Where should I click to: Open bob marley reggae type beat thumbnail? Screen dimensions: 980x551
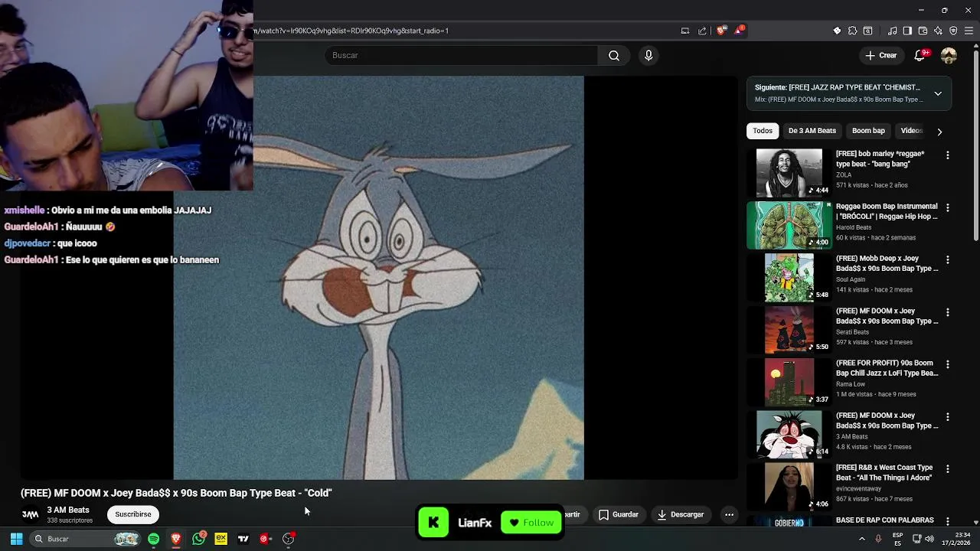click(x=789, y=172)
